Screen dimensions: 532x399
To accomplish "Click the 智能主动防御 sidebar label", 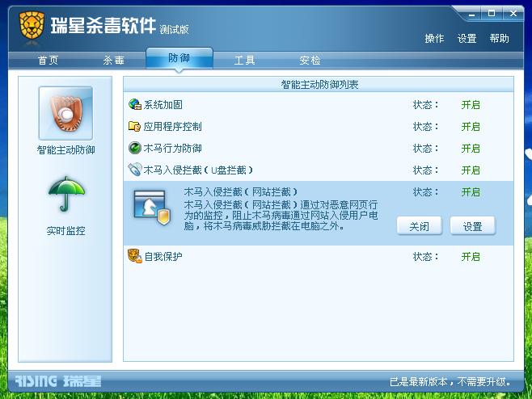I will (65, 150).
